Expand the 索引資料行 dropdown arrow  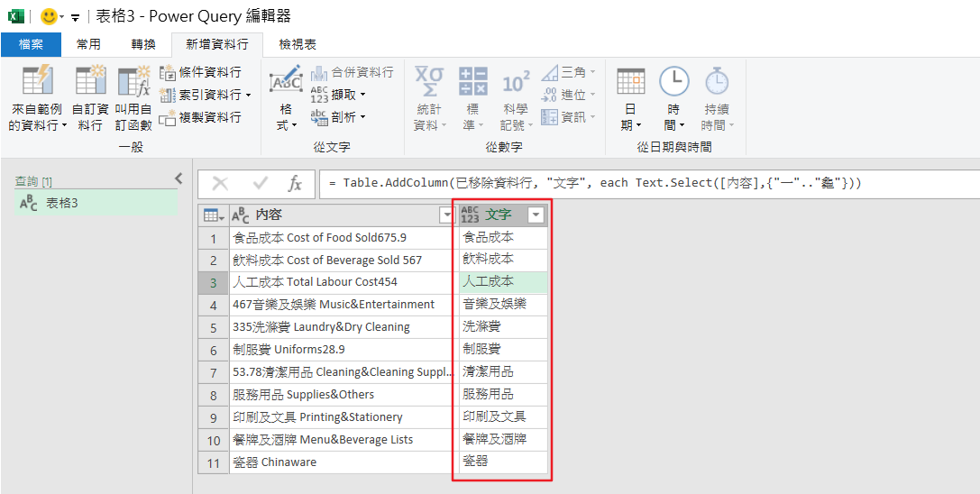pyautogui.click(x=248, y=95)
